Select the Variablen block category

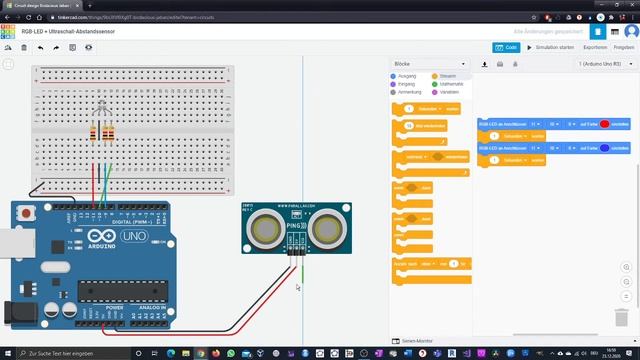coord(446,92)
